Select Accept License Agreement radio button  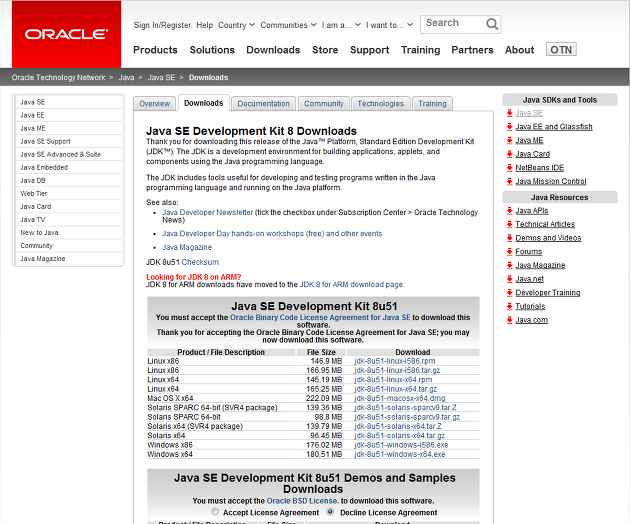[x=215, y=512]
